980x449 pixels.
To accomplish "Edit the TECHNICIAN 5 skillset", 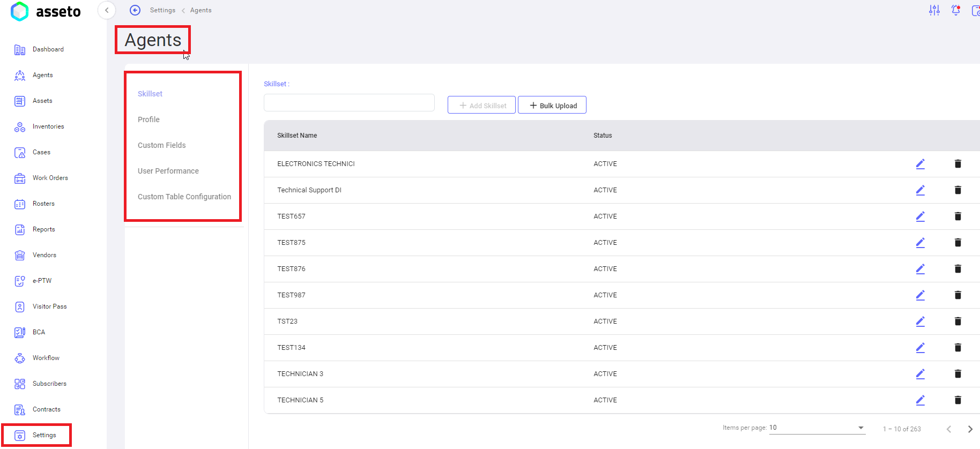I will click(x=920, y=400).
